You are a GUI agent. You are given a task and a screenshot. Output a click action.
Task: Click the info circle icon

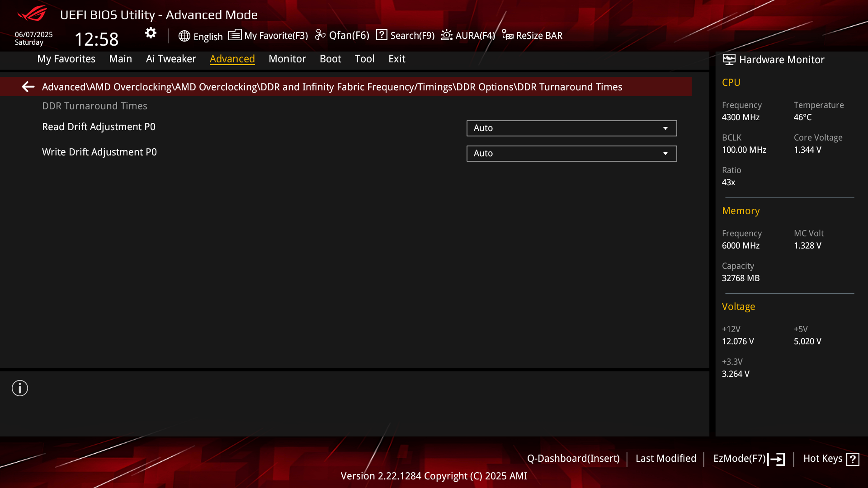(20, 388)
